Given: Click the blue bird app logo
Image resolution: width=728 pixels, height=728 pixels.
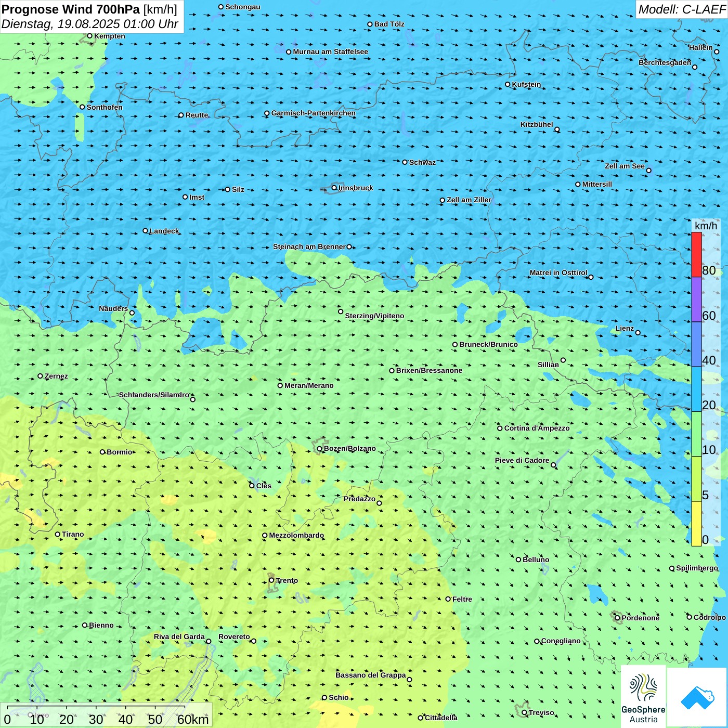Looking at the screenshot, I should point(697,697).
